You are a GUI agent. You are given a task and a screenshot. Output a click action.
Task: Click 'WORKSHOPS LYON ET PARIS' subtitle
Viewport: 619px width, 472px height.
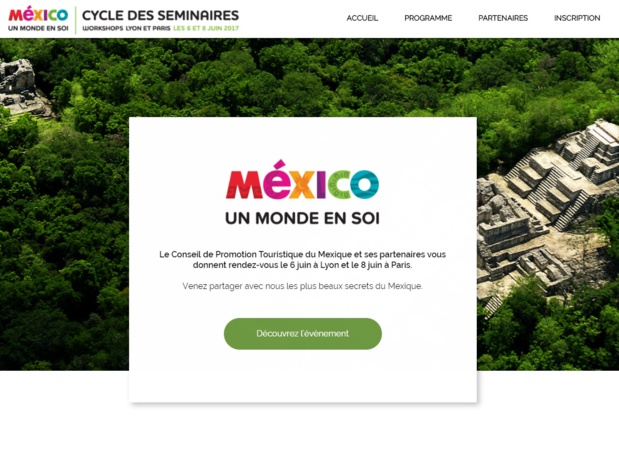126,28
